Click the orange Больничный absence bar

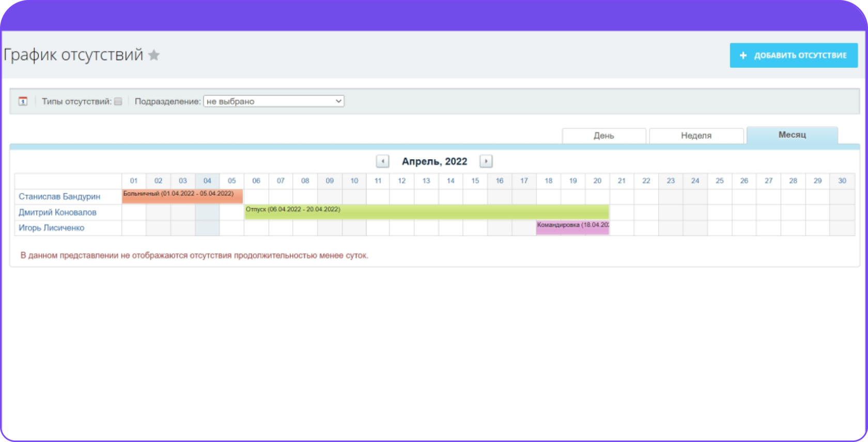pos(182,196)
